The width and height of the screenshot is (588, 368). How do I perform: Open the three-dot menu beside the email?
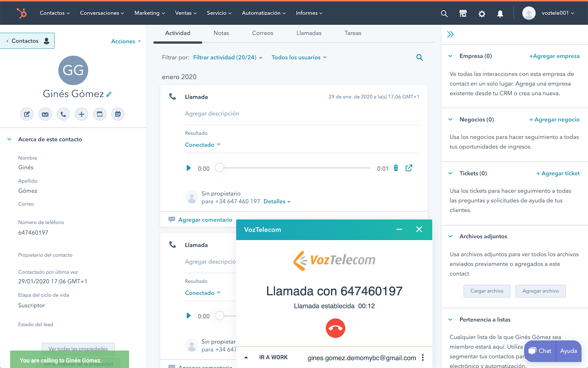pyautogui.click(x=423, y=358)
